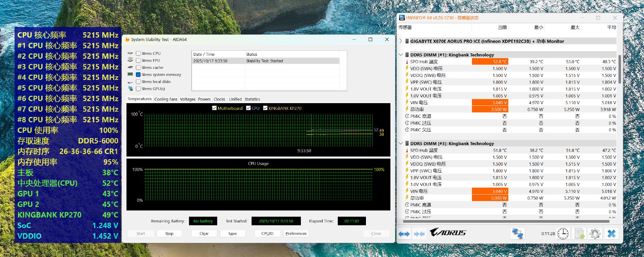Enable the Stress CPU checkbox
The width and height of the screenshot is (644, 257).
tap(138, 53)
